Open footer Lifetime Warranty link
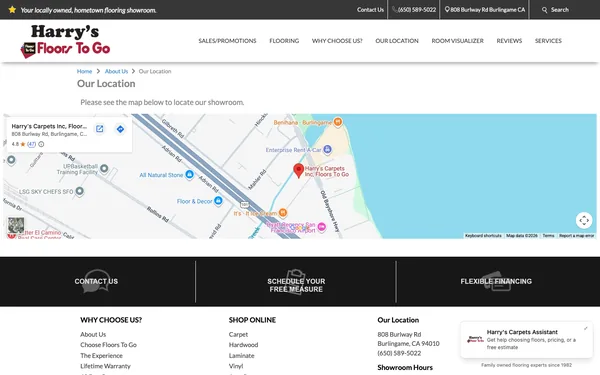 105,366
